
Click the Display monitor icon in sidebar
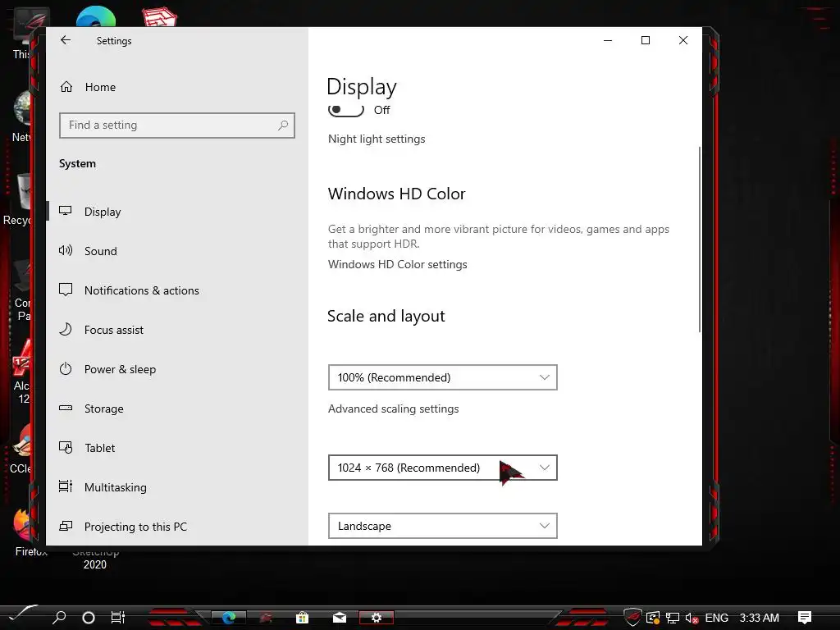click(66, 211)
